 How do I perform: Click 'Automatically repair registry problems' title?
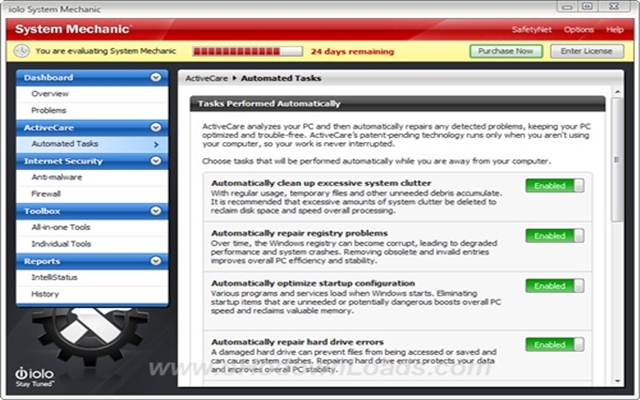click(x=299, y=233)
